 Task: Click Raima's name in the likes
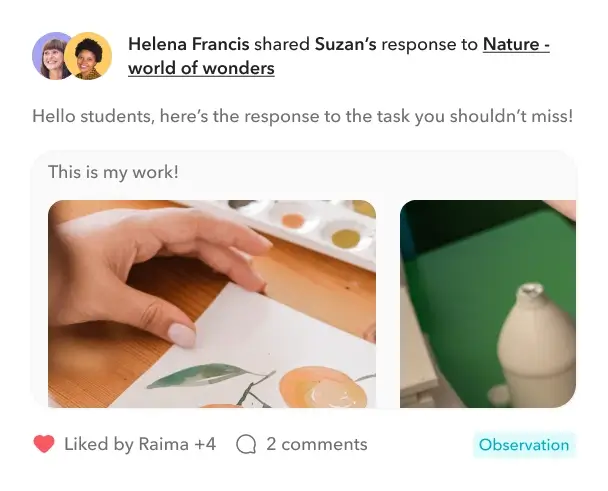(x=163, y=444)
